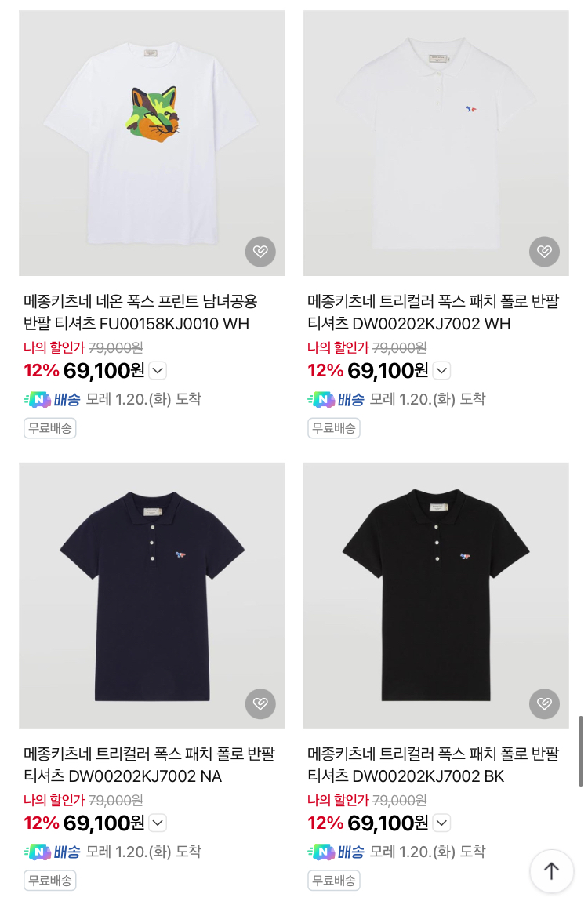Open product title DW00202KJ7002 NA
The width and height of the screenshot is (588, 912).
point(149,765)
